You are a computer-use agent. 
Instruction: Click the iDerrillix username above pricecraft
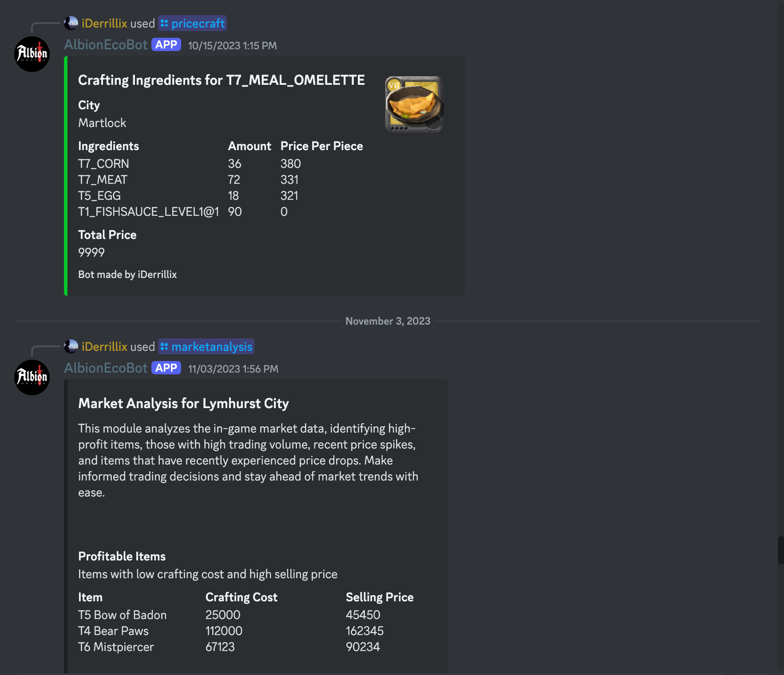click(104, 24)
